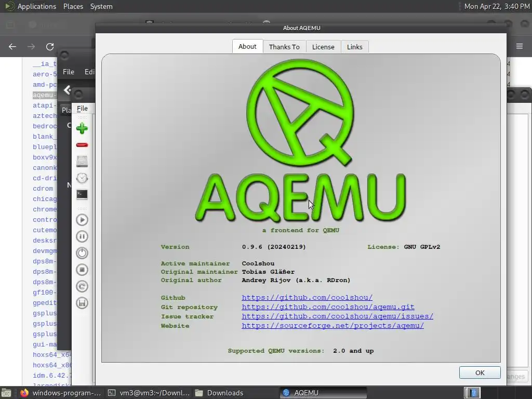Remove the VM using the red minus icon
This screenshot has width=532, height=399.
pyautogui.click(x=82, y=145)
